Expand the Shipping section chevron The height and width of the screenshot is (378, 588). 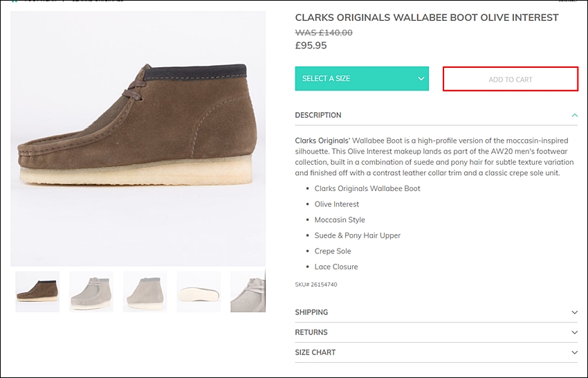click(x=574, y=312)
